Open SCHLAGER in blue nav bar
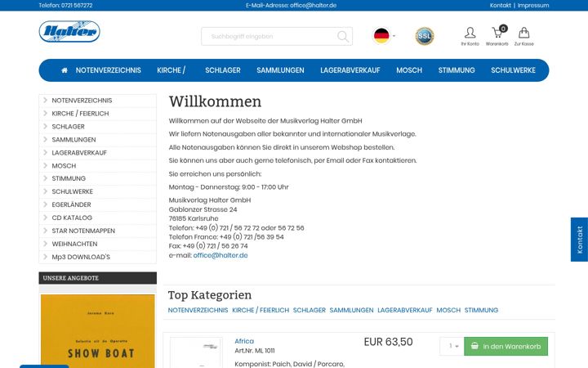This screenshot has height=368, width=588. point(223,70)
